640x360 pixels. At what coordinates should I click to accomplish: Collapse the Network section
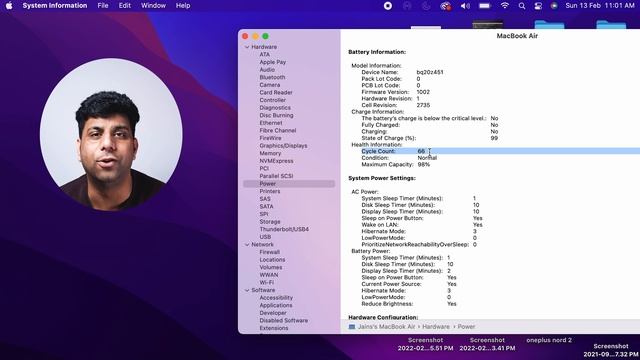pyautogui.click(x=247, y=244)
